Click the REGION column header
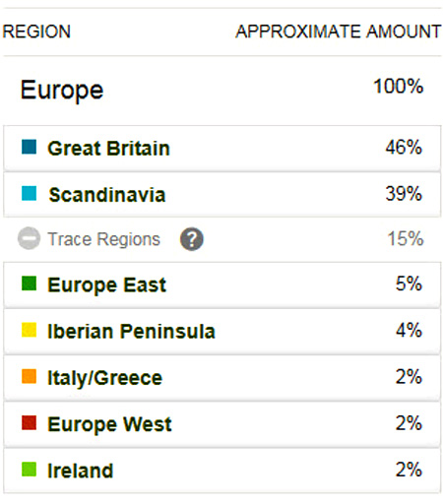Image resolution: width=443 pixels, height=504 pixels. 36,31
